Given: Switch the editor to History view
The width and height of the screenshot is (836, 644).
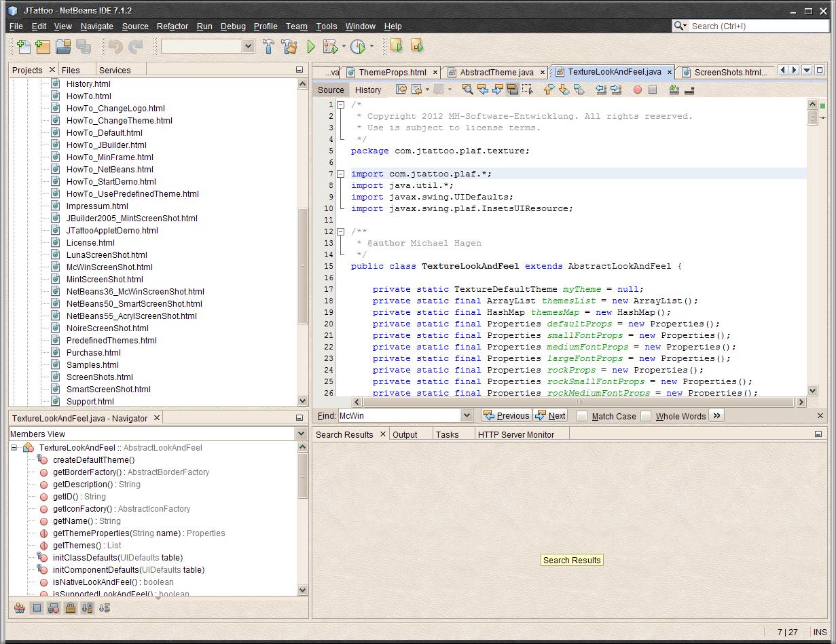Looking at the screenshot, I should [x=368, y=90].
